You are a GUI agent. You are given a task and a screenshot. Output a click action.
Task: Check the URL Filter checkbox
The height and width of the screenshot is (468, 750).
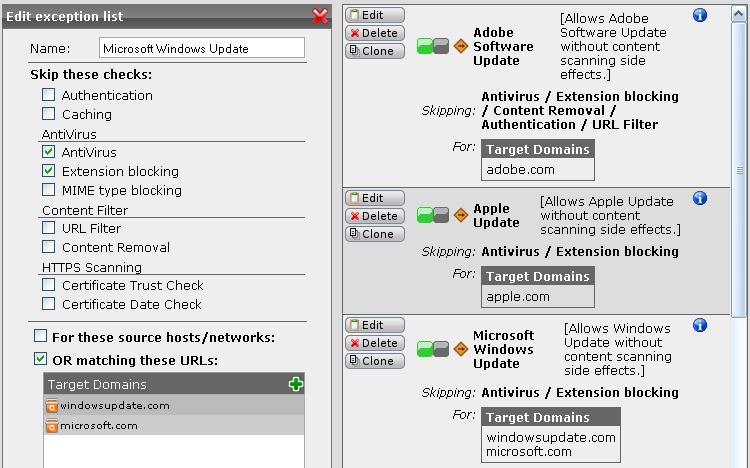(48, 228)
